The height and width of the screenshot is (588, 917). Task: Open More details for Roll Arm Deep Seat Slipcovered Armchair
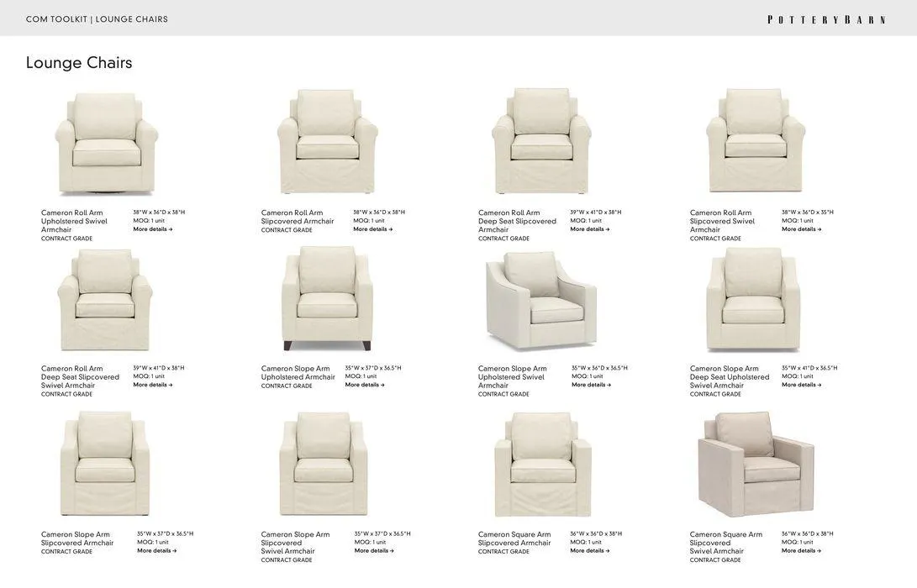(x=589, y=229)
